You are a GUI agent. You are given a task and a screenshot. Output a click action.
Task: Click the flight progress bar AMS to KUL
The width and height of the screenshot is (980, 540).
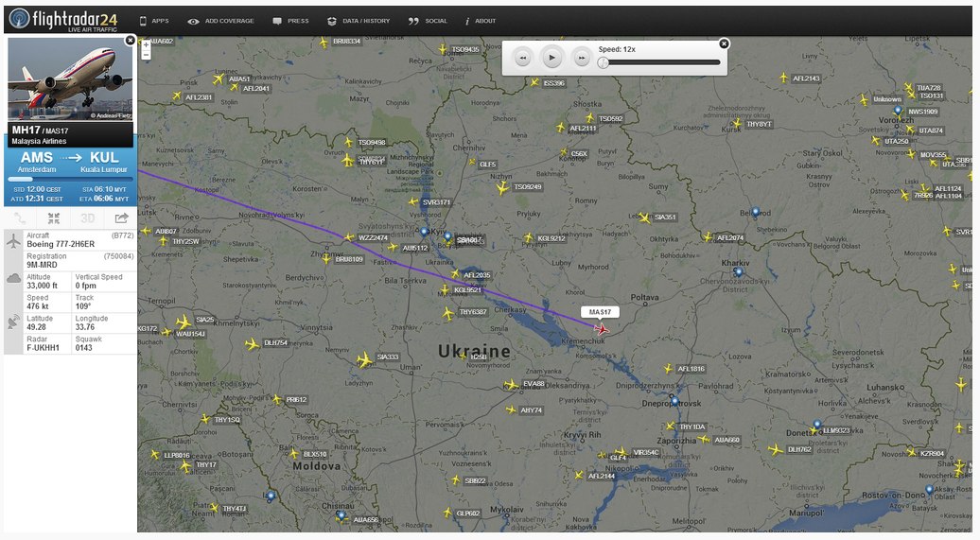click(x=70, y=179)
